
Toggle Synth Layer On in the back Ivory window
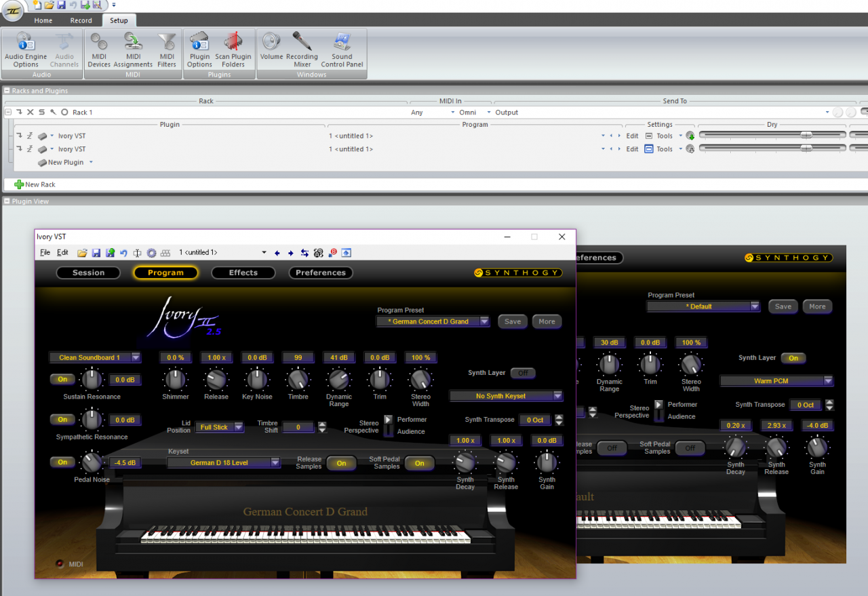point(793,358)
